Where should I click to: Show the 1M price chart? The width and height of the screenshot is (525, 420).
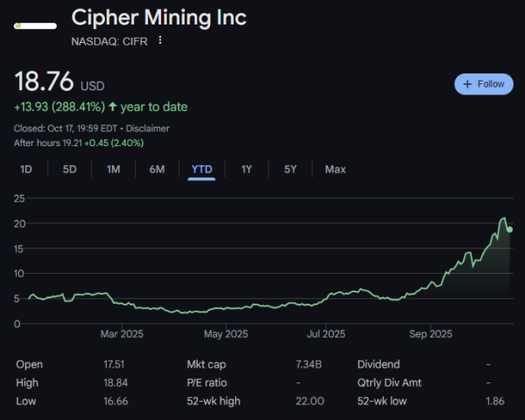[114, 169]
